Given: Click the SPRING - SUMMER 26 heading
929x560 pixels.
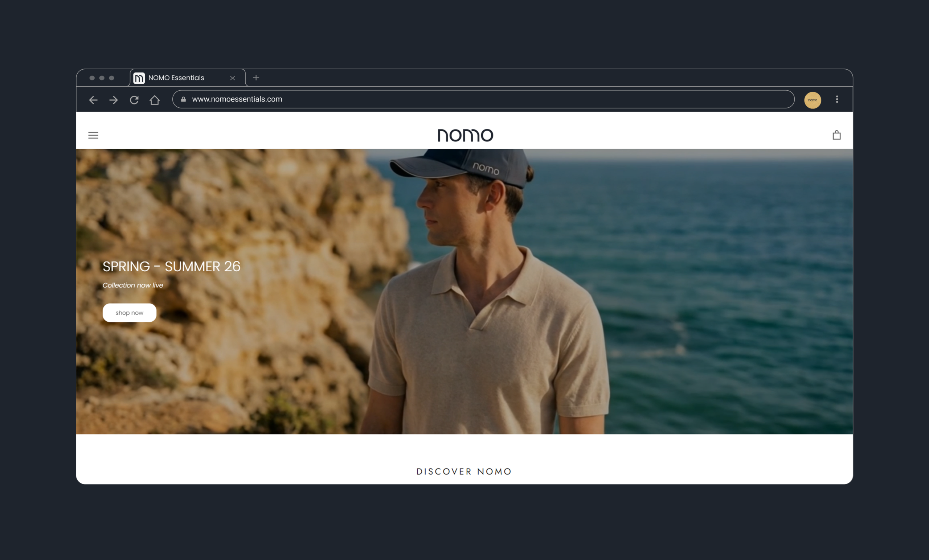Looking at the screenshot, I should click(172, 267).
